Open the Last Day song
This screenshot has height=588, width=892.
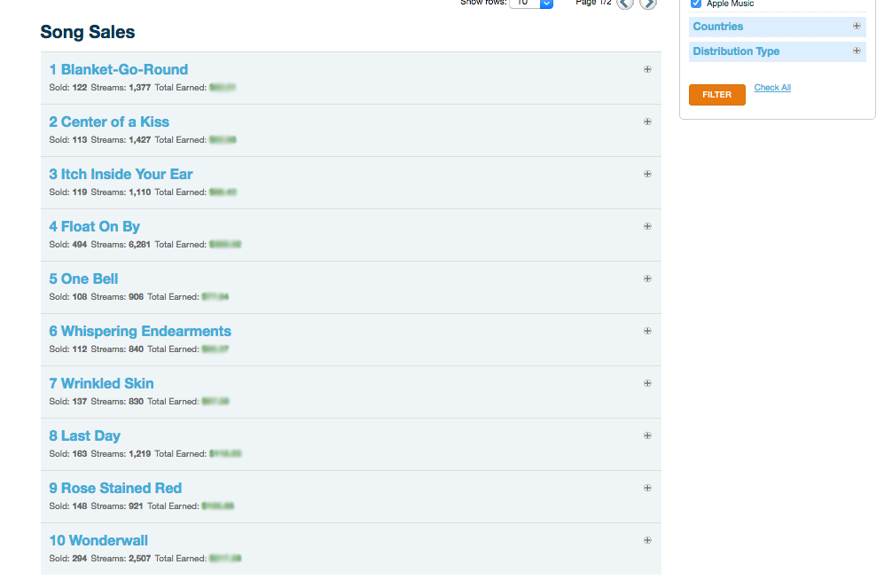pyautogui.click(x=85, y=436)
